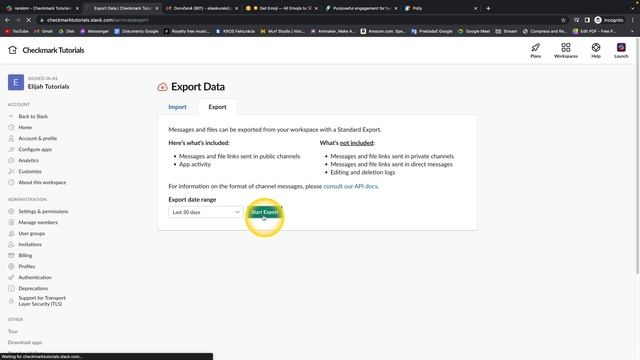Click the Deprecations icon

(x=11, y=289)
